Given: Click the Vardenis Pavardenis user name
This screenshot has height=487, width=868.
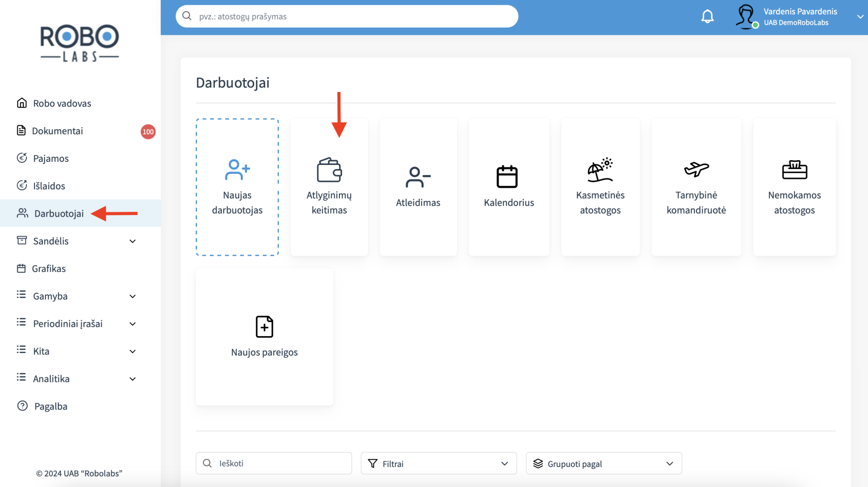Looking at the screenshot, I should pyautogui.click(x=800, y=11).
